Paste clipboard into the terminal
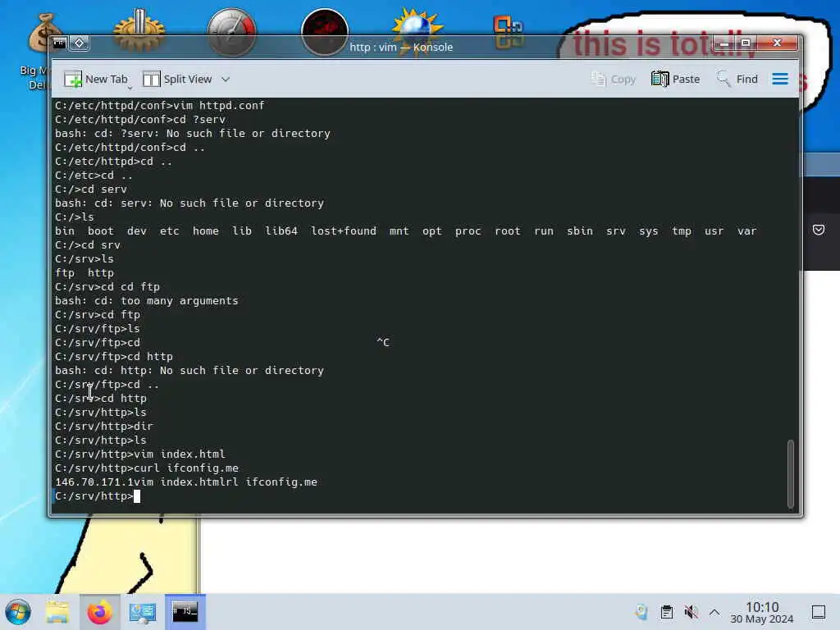 [x=676, y=80]
